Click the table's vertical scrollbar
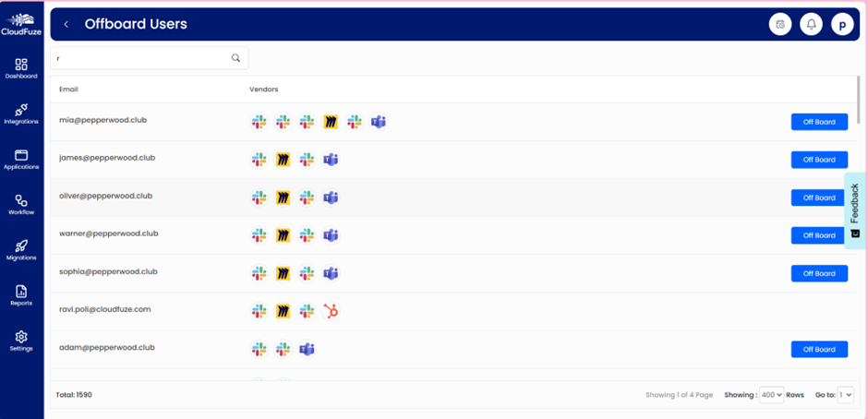 [x=859, y=100]
